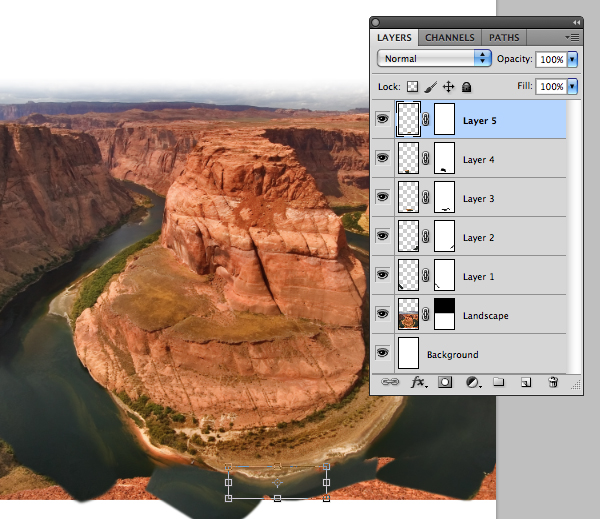This screenshot has width=600, height=519.
Task: Select Layer 4 image thumbnail
Action: click(408, 158)
